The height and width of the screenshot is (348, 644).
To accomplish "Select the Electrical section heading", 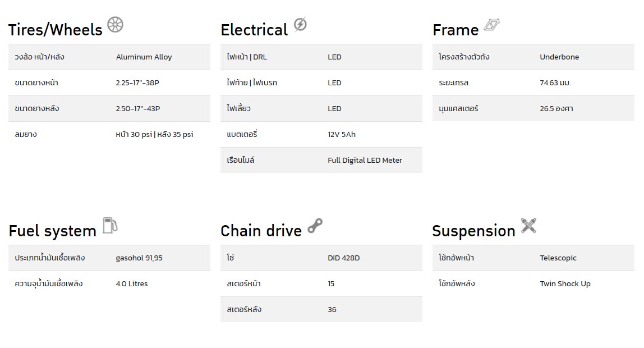I will [254, 30].
